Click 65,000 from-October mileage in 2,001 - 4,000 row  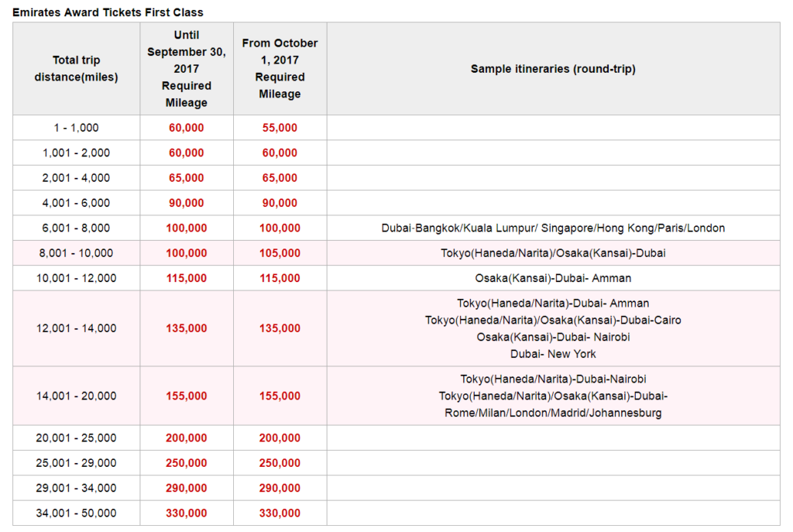280,178
